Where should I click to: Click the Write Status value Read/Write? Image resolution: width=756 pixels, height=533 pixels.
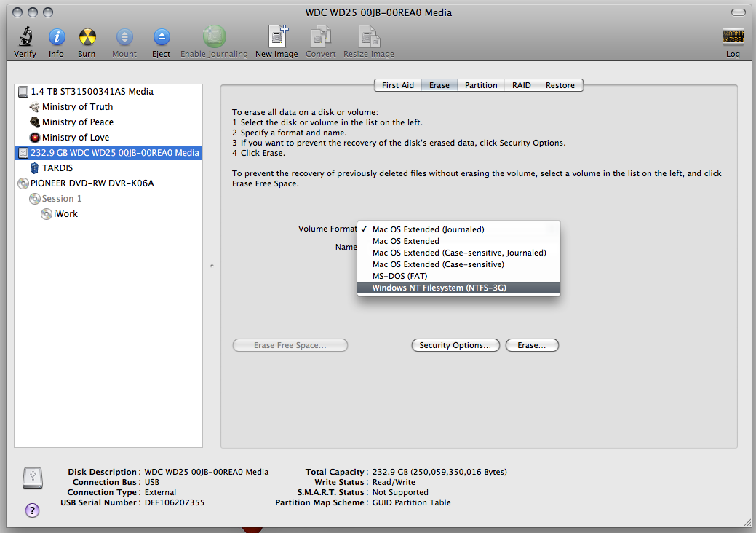394,482
